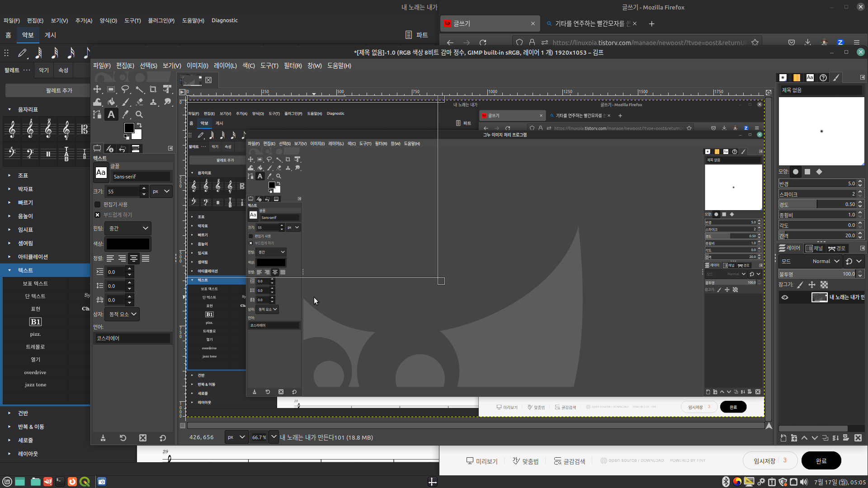
Task: Select the Zoom magnifier tool
Action: pos(139,114)
